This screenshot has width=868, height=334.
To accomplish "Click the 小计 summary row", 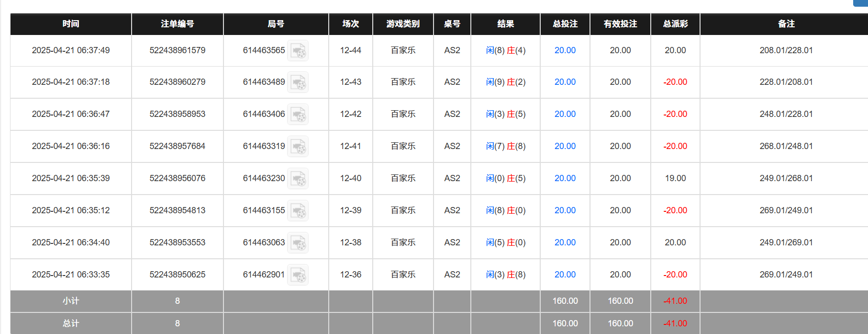I will coord(70,301).
